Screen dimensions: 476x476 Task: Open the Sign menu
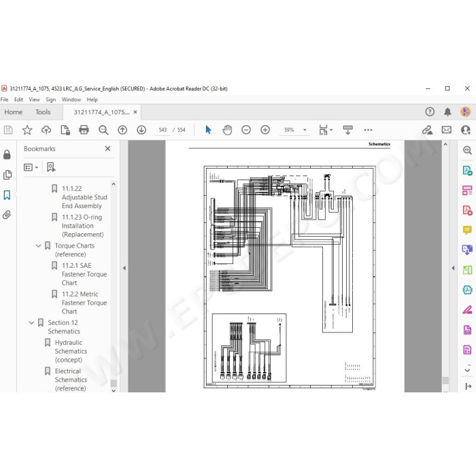click(x=51, y=99)
